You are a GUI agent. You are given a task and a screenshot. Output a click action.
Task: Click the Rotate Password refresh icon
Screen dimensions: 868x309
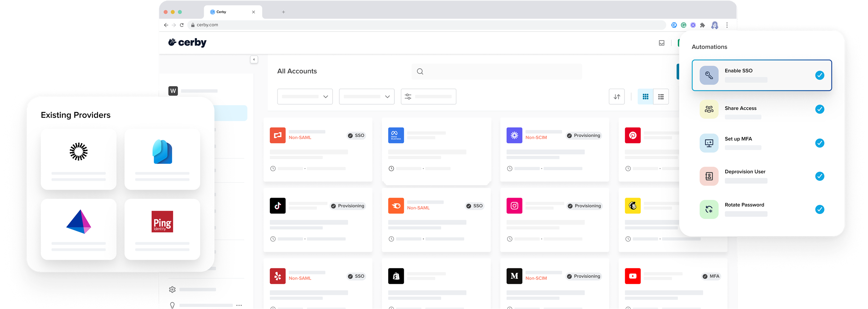709,209
